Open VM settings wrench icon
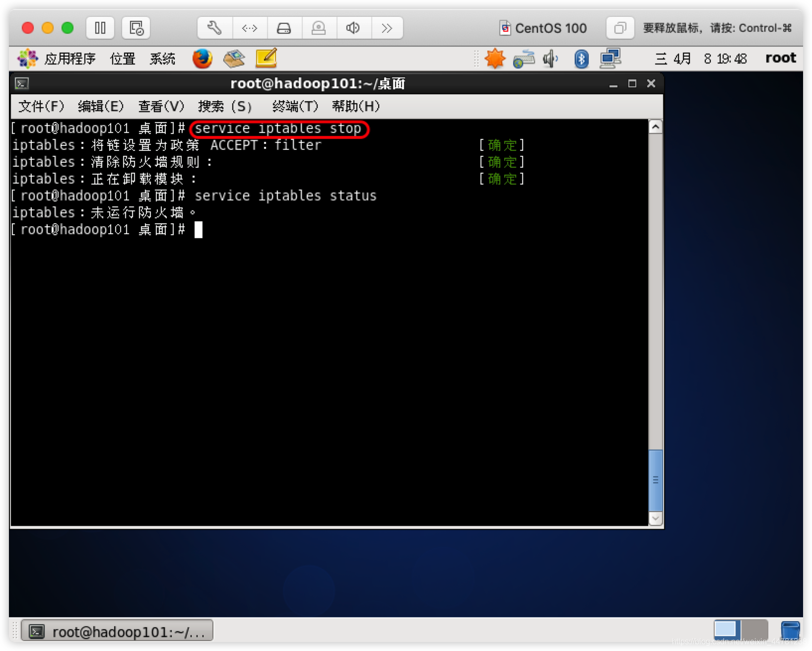 coord(215,28)
